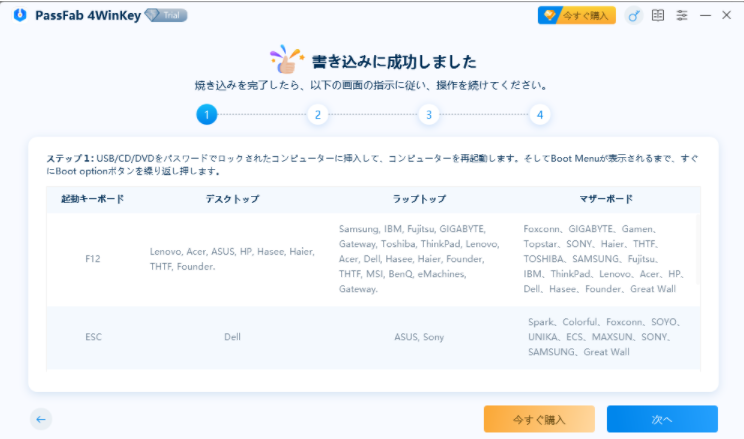
Task: Click the ラップトップ column header
Action: [419, 199]
